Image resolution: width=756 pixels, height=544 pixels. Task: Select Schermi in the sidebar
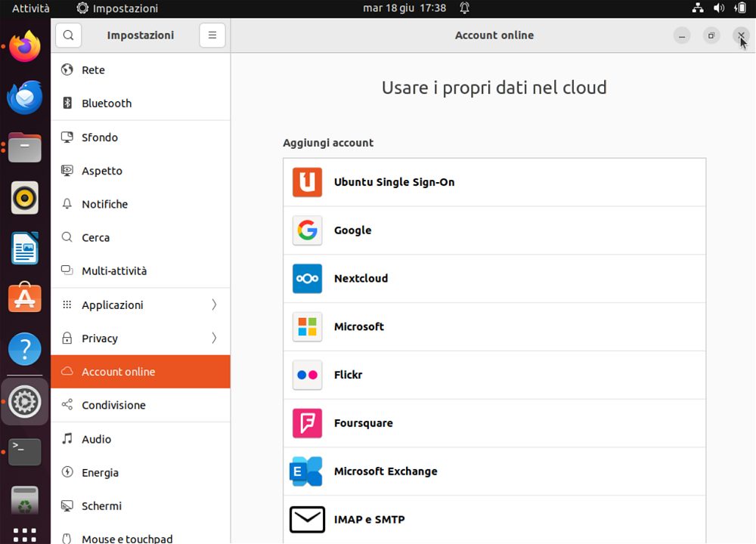[141, 506]
